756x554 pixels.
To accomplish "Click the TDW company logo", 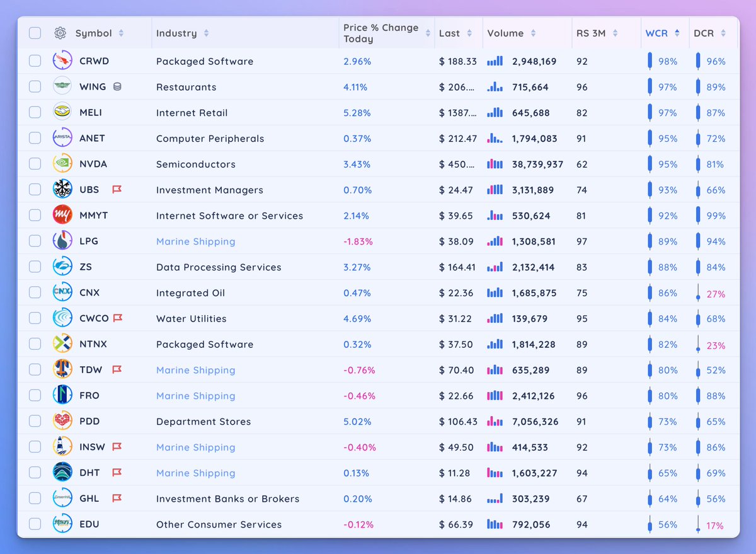I will [62, 370].
